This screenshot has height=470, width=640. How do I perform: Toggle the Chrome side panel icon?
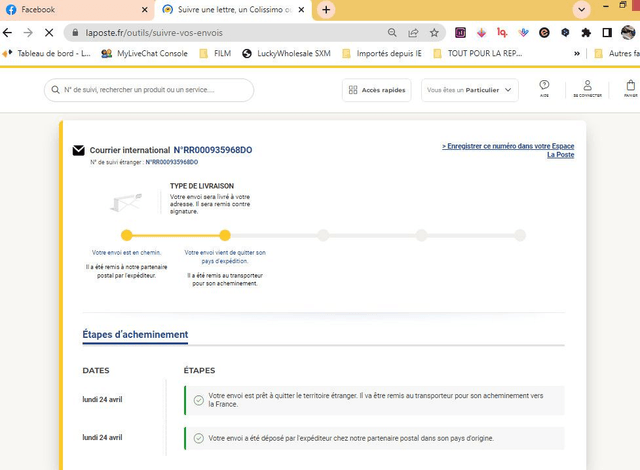[607, 32]
